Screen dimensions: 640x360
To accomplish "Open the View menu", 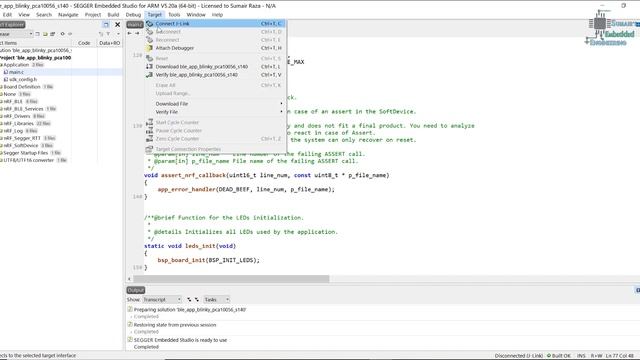I will (24, 15).
